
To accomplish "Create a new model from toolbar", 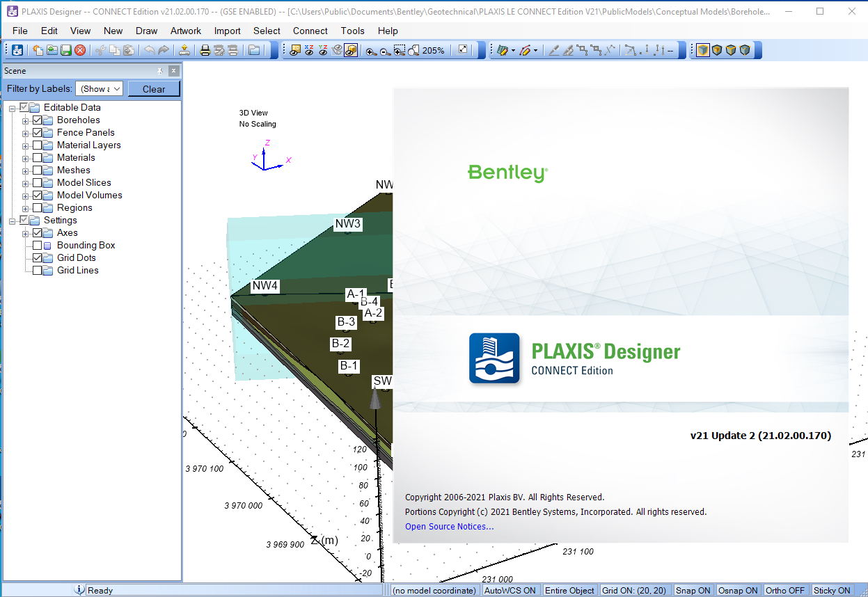I will click(38, 50).
